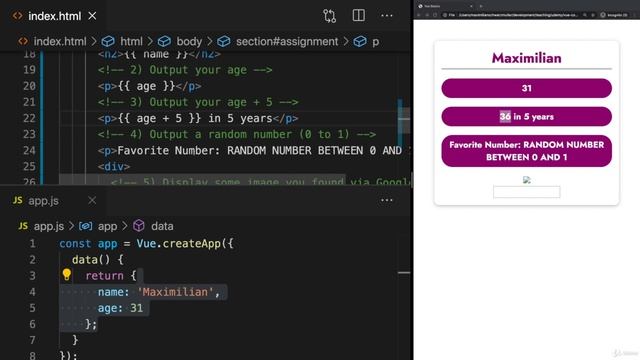Viewport: 640px width, 360px height.
Task: Click the browser reload button
Action: coord(435,15)
